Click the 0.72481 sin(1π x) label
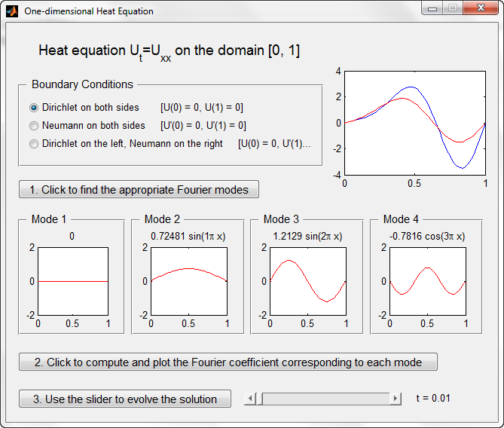Image resolution: width=504 pixels, height=428 pixels. [188, 237]
